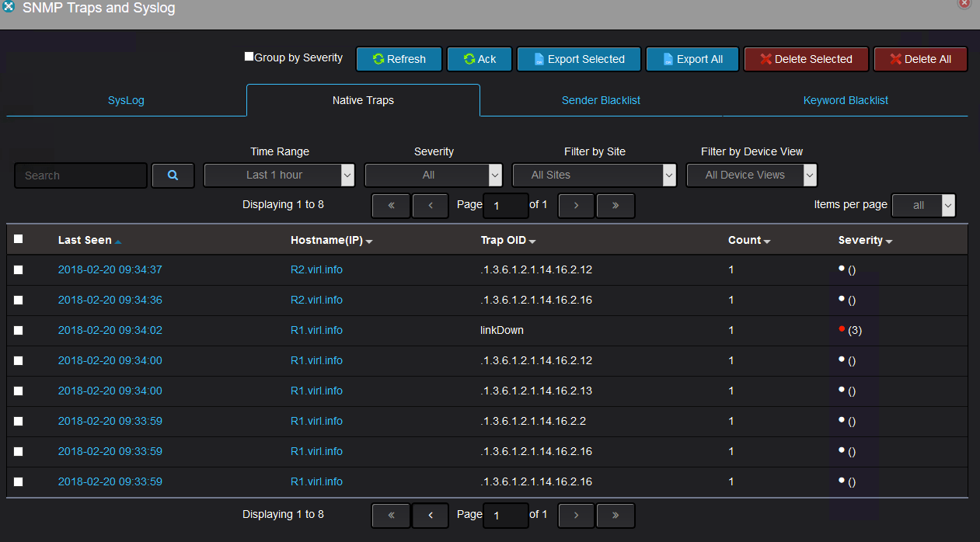
Task: Click the close X icon in title bar
Action: coord(966,5)
